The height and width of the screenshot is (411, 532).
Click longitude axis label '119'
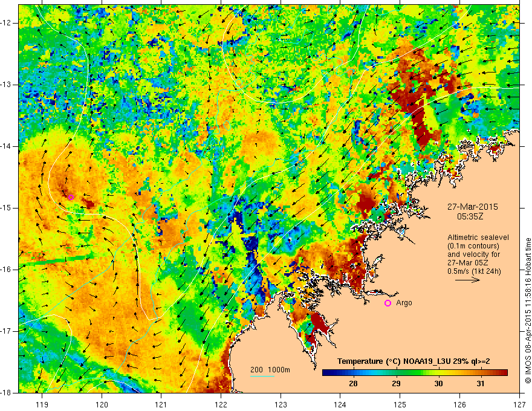(42, 404)
